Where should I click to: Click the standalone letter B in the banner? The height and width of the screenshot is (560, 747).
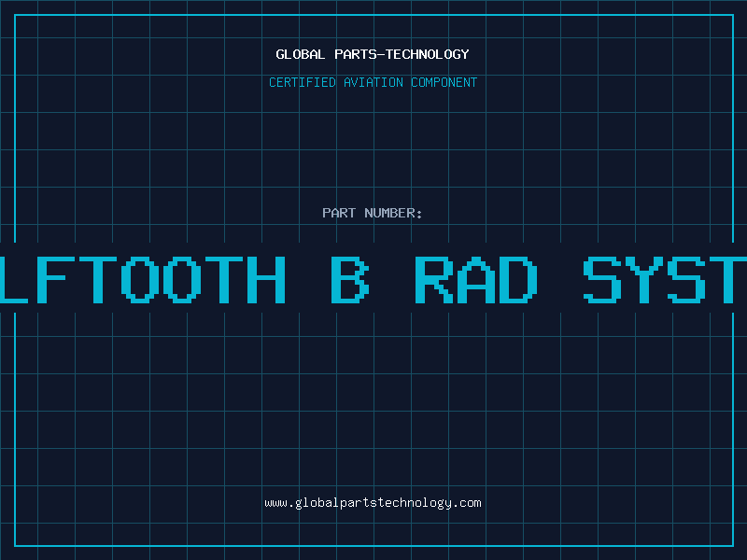349,279
